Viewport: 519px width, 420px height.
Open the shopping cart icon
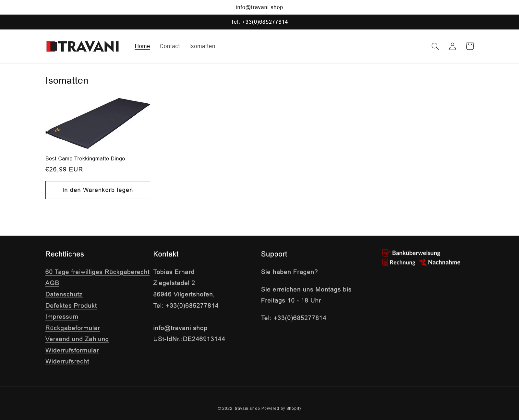point(470,46)
